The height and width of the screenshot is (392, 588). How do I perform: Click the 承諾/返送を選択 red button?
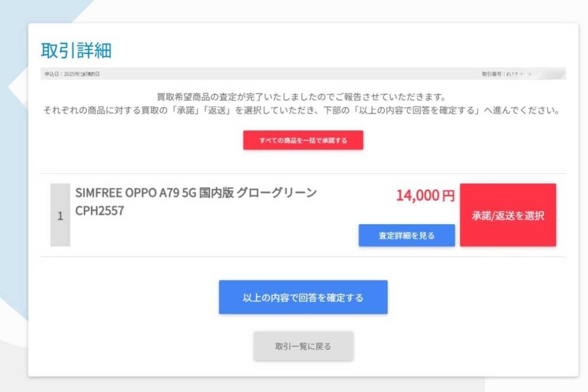(508, 215)
